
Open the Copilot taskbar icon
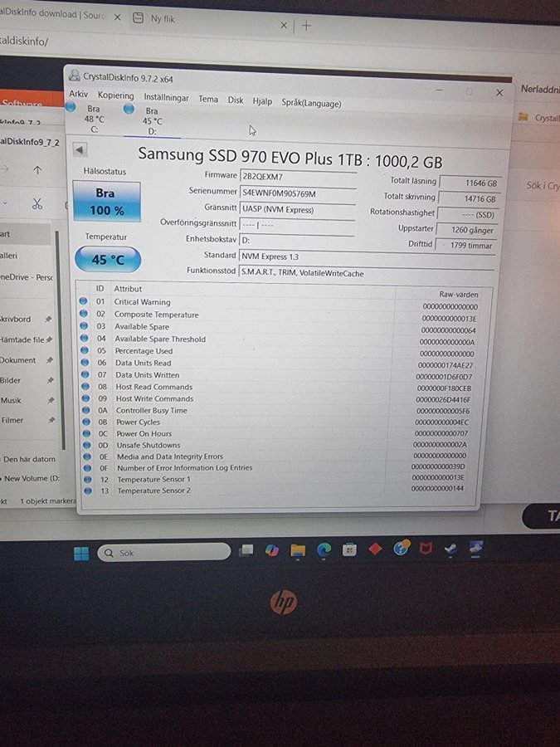click(x=271, y=550)
